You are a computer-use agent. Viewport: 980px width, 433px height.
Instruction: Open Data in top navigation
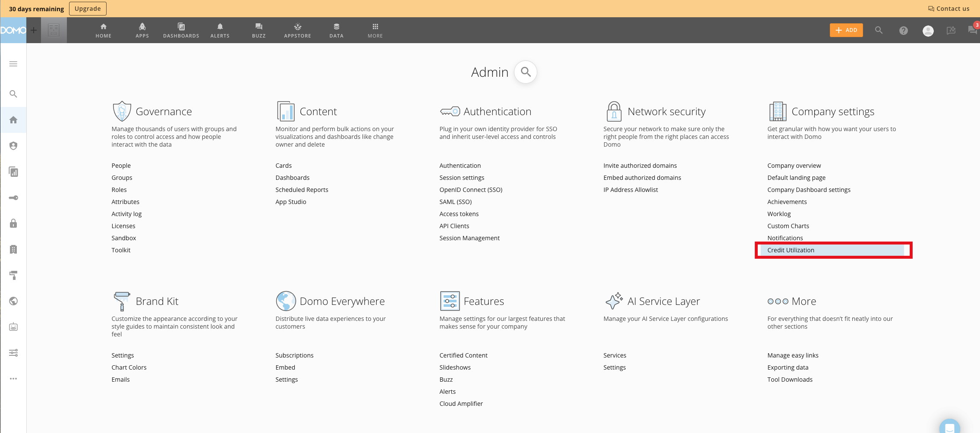coord(337,30)
